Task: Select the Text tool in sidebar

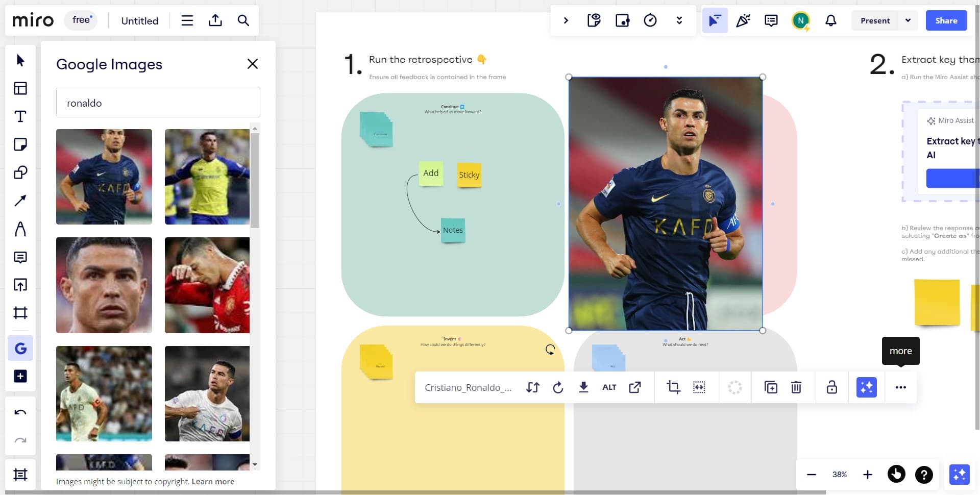Action: (x=20, y=116)
